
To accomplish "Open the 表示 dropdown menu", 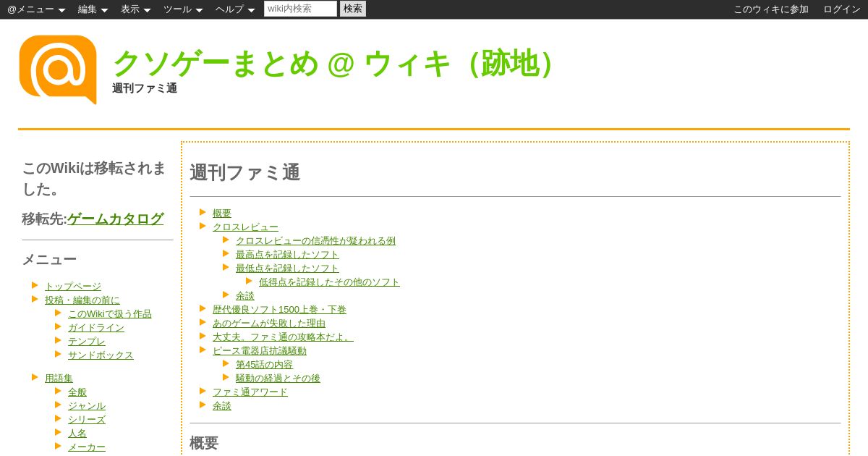I will [135, 9].
